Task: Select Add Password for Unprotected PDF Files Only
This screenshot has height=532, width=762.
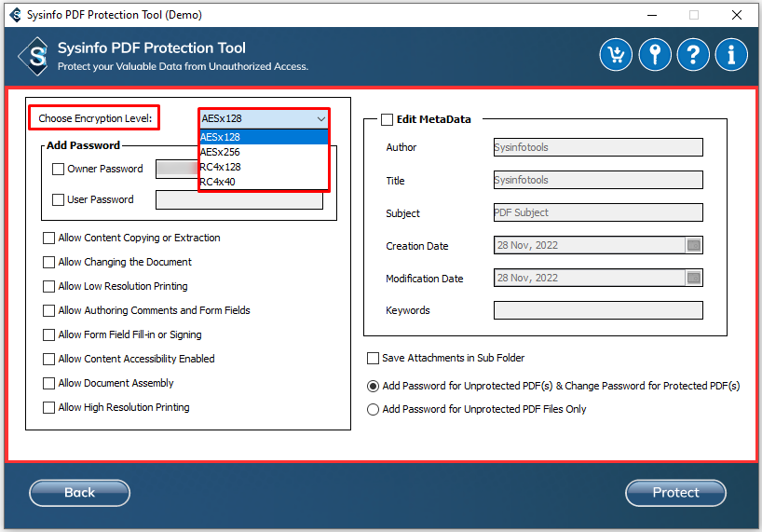Action: pos(374,409)
